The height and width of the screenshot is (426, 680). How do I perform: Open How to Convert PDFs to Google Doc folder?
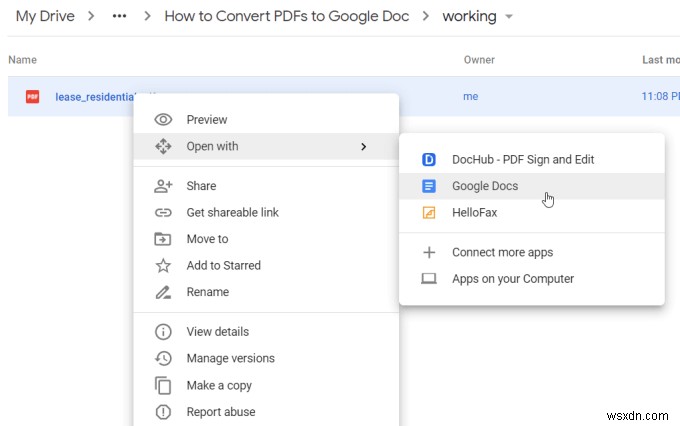tap(287, 16)
